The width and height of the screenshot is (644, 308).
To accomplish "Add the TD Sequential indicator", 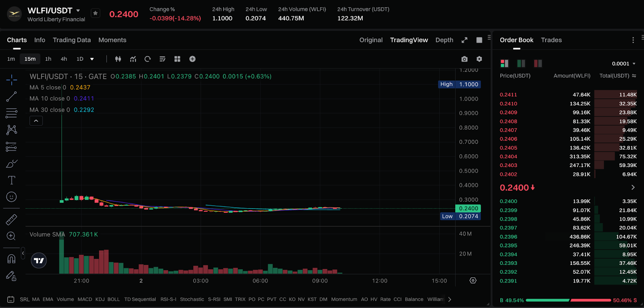I will (140, 299).
